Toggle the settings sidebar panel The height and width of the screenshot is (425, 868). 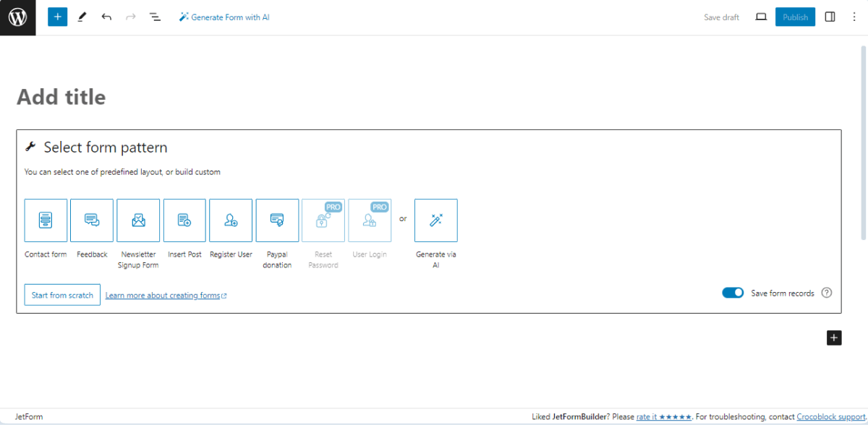[830, 17]
